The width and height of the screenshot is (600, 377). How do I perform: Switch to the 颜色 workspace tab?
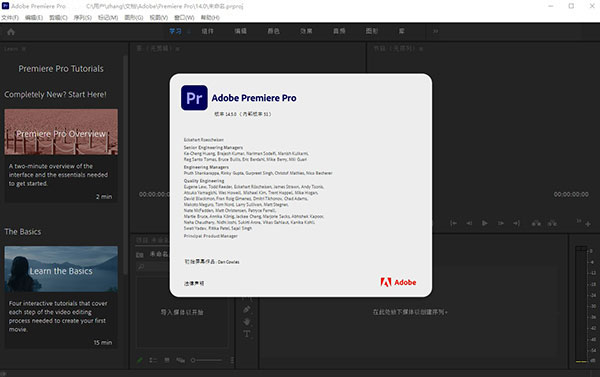click(x=273, y=31)
